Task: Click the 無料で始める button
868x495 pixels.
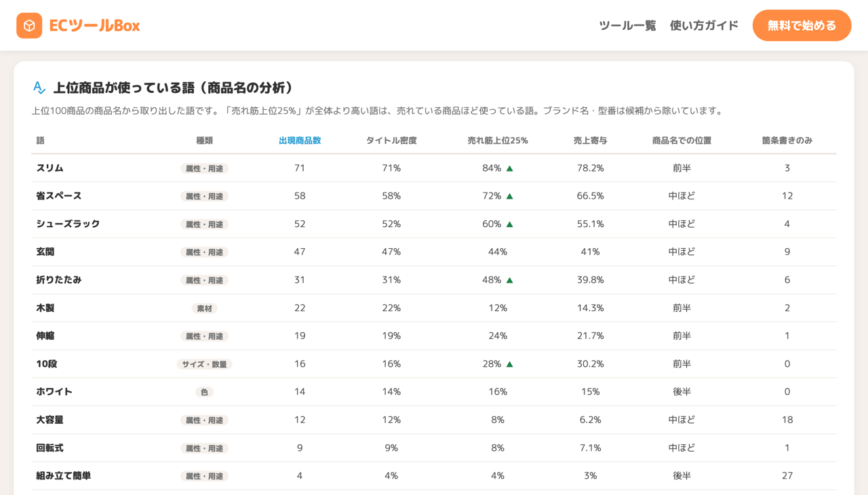Action: [802, 26]
